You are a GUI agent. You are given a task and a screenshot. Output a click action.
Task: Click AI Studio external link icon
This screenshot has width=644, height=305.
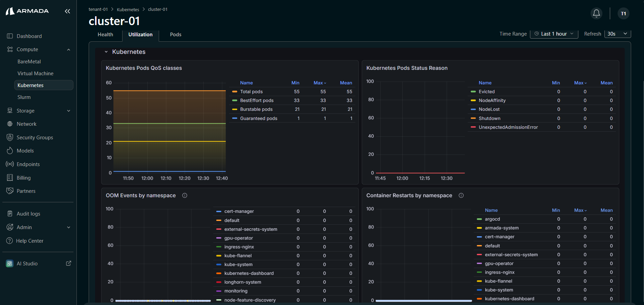coord(69,263)
